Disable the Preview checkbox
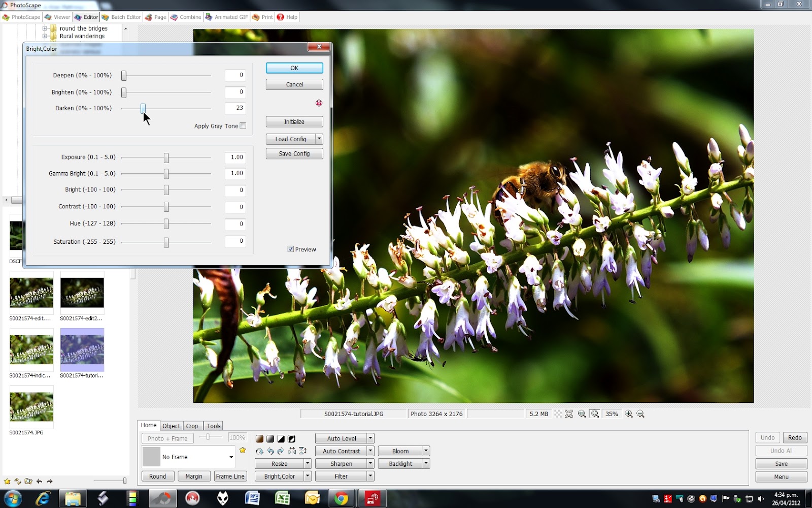This screenshot has height=508, width=812. [291, 249]
